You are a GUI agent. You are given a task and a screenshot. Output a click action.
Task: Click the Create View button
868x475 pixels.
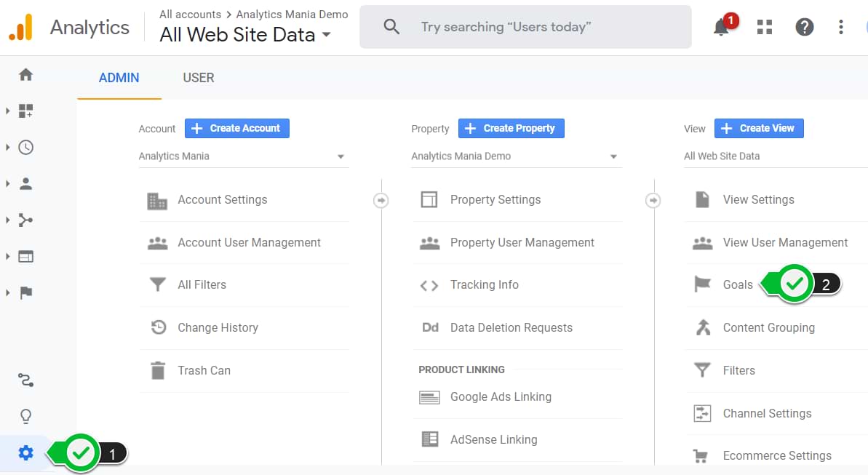[x=759, y=128]
